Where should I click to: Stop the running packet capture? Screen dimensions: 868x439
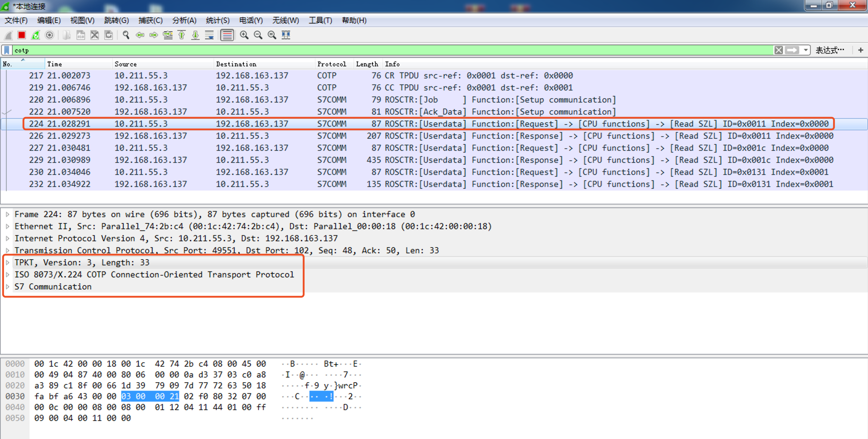click(x=22, y=35)
